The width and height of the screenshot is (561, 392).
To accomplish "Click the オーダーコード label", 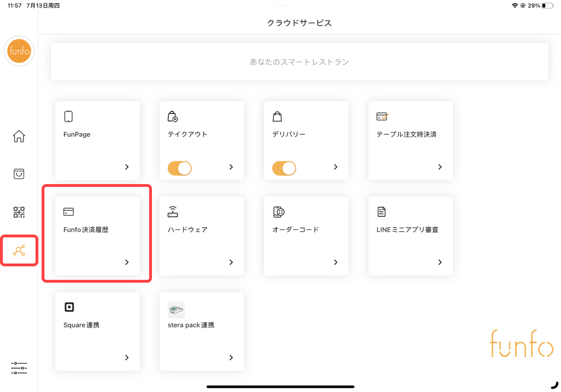I will click(x=295, y=229).
